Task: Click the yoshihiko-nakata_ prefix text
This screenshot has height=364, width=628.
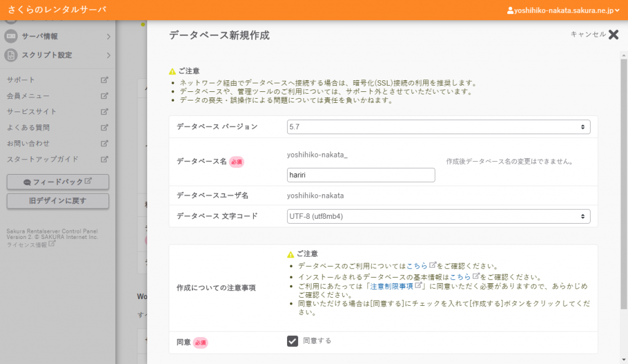Action: point(317,155)
